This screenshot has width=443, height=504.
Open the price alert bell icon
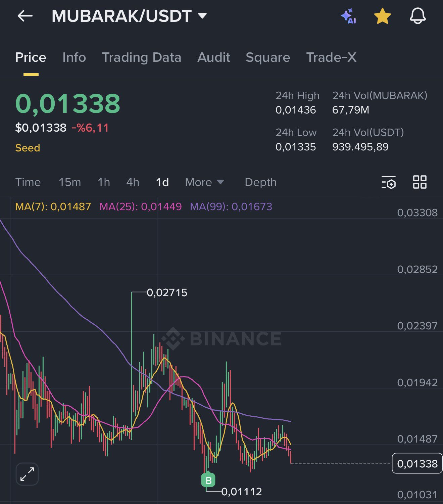pos(418,16)
